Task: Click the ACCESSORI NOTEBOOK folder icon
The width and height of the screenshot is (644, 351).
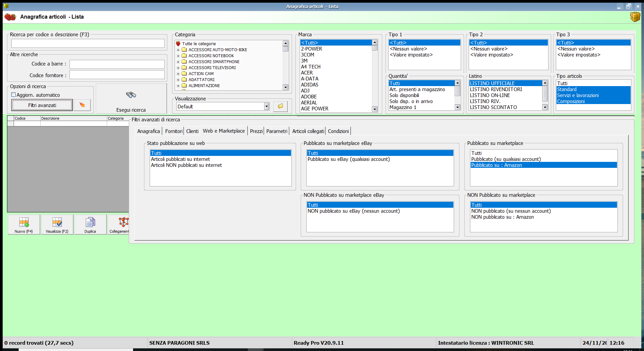Action: point(184,56)
